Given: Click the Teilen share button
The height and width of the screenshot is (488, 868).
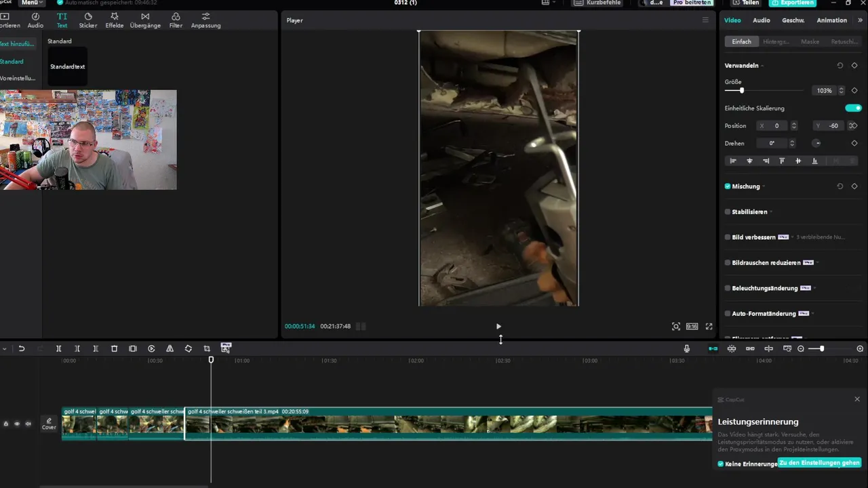Looking at the screenshot, I should 745,3.
